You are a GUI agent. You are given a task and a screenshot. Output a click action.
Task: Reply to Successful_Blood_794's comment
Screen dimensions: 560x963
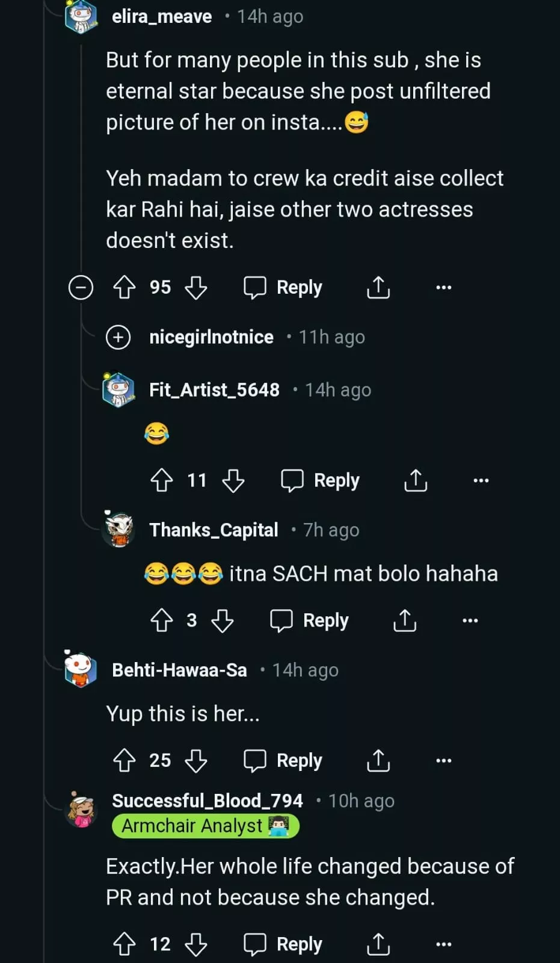click(x=283, y=944)
